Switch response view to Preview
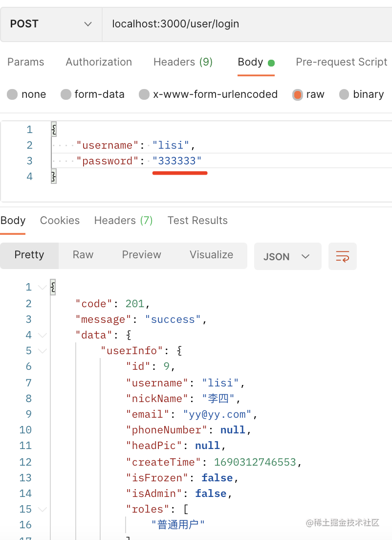The width and height of the screenshot is (392, 540). tap(141, 255)
